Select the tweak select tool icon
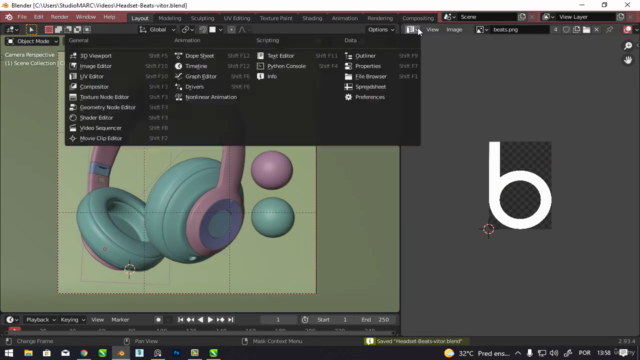 click(31, 29)
